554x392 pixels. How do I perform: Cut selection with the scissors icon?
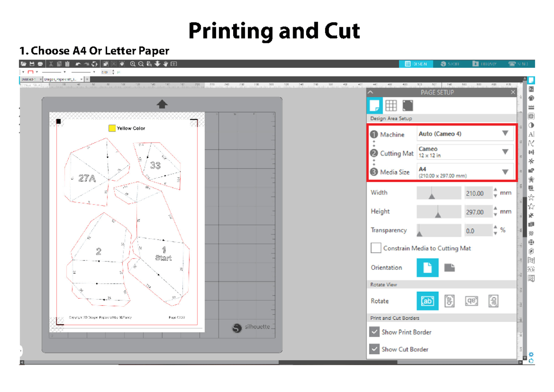pos(51,64)
